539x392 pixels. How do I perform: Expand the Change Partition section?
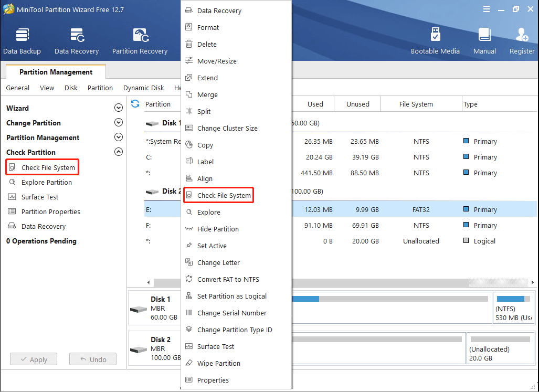[118, 123]
